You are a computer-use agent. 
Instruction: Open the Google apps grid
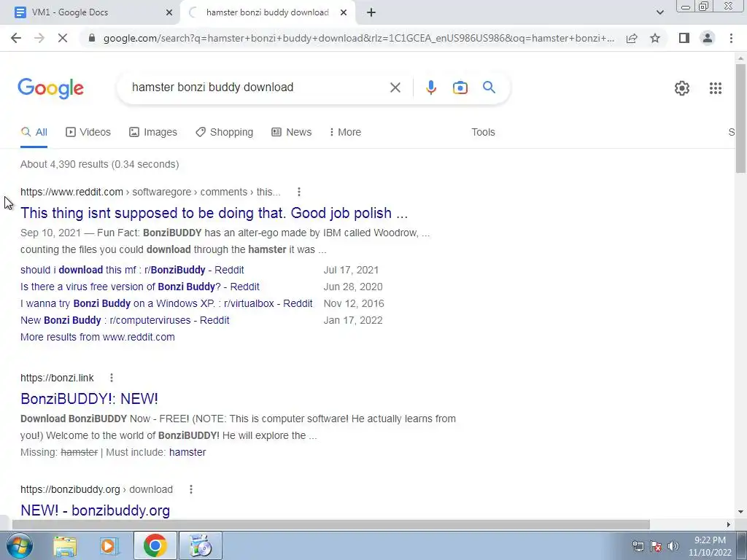715,88
